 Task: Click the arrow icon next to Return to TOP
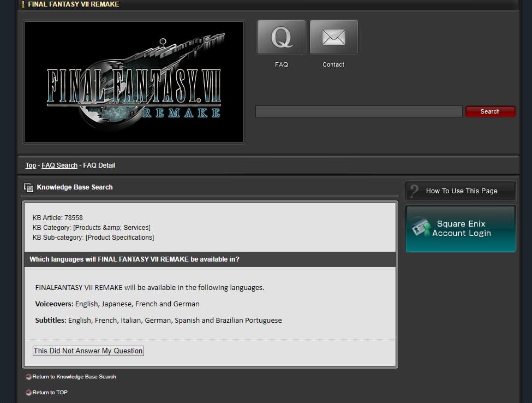(28, 393)
